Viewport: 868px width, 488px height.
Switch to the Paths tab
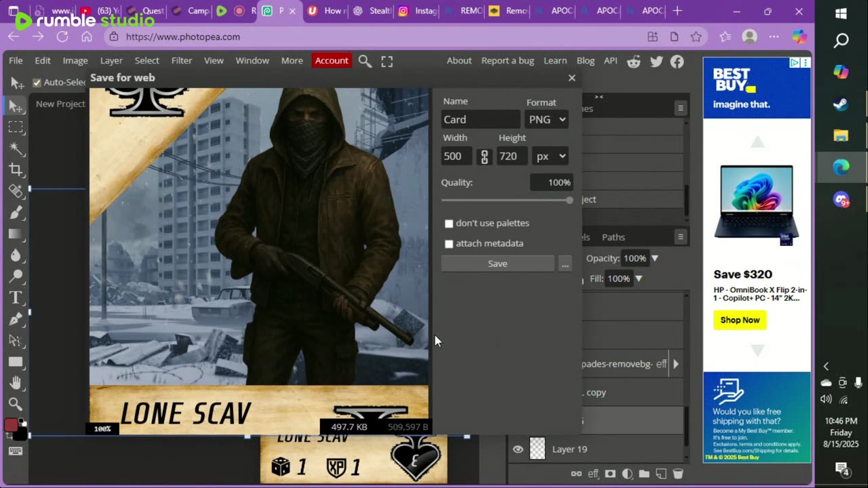click(x=613, y=237)
